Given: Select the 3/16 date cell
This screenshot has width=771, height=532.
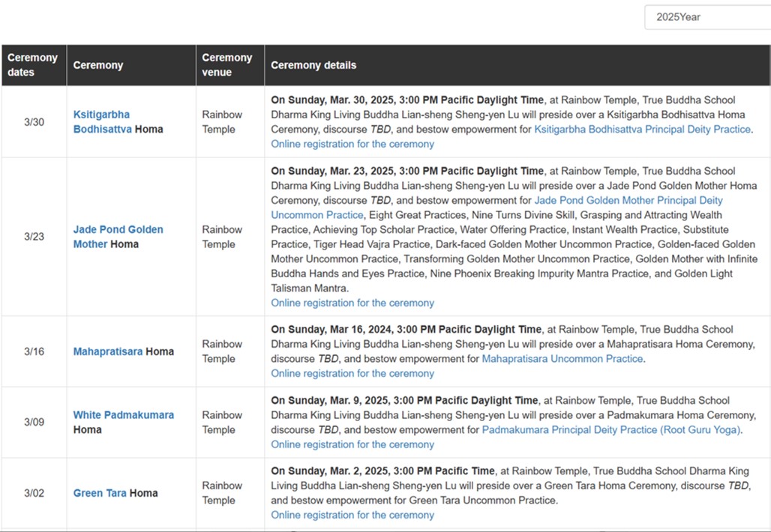Looking at the screenshot, I should pos(34,351).
